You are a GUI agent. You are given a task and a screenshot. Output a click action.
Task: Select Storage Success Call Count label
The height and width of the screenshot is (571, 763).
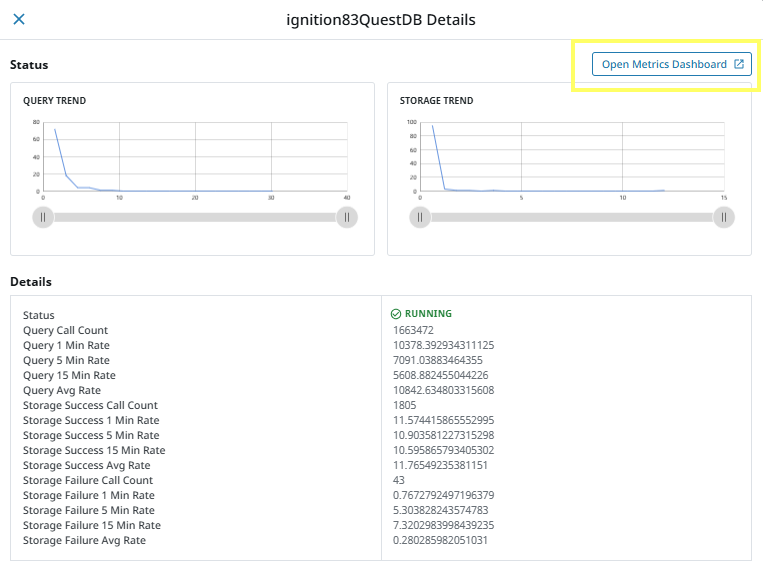90,405
